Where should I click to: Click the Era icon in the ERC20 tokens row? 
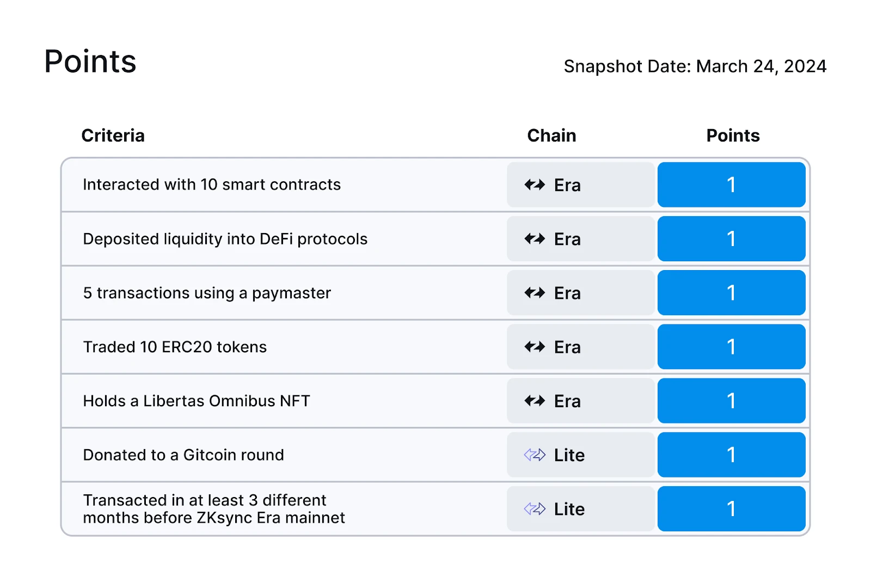[x=535, y=347]
